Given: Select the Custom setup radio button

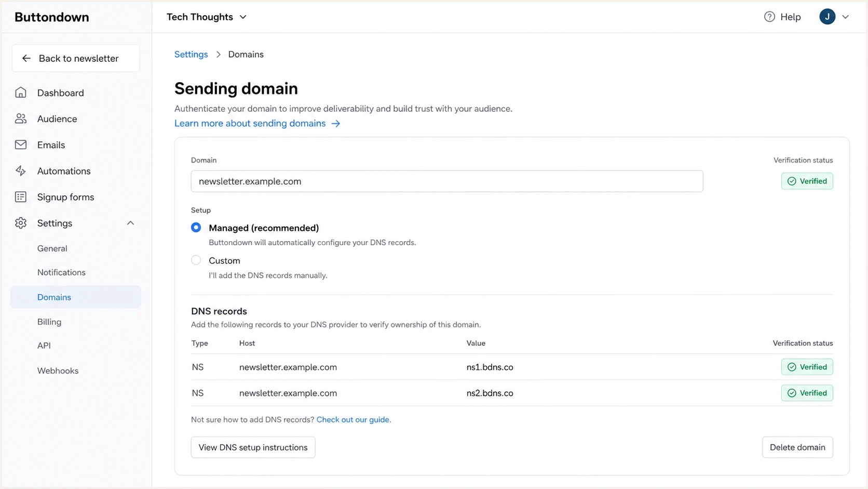Looking at the screenshot, I should pyautogui.click(x=196, y=260).
